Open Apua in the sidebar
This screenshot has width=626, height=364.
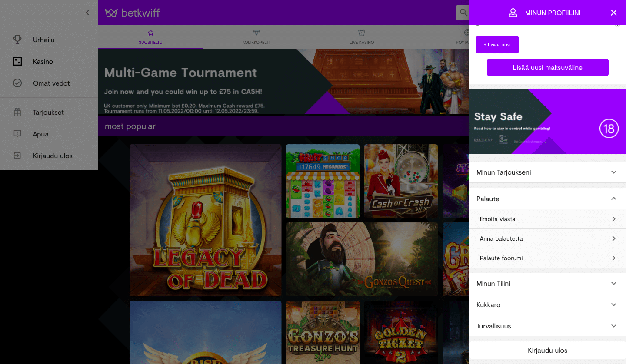(49, 134)
